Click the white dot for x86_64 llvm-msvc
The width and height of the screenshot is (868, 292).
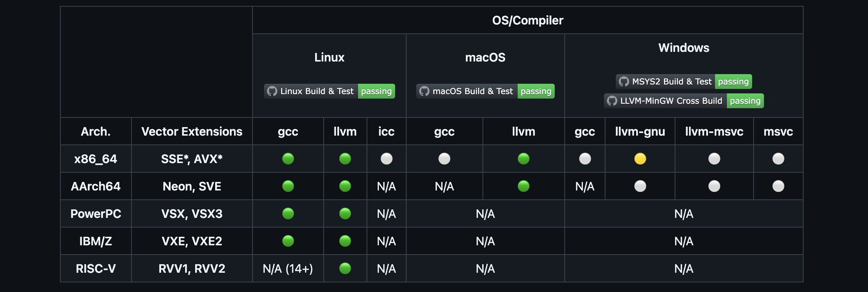pos(714,159)
